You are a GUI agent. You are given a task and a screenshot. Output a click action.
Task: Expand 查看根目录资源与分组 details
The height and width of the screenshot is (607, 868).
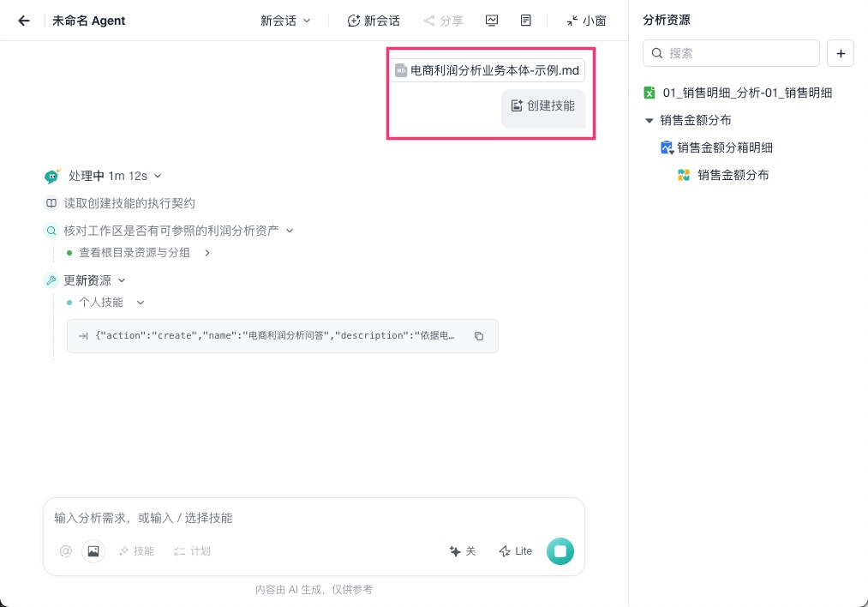(207, 253)
